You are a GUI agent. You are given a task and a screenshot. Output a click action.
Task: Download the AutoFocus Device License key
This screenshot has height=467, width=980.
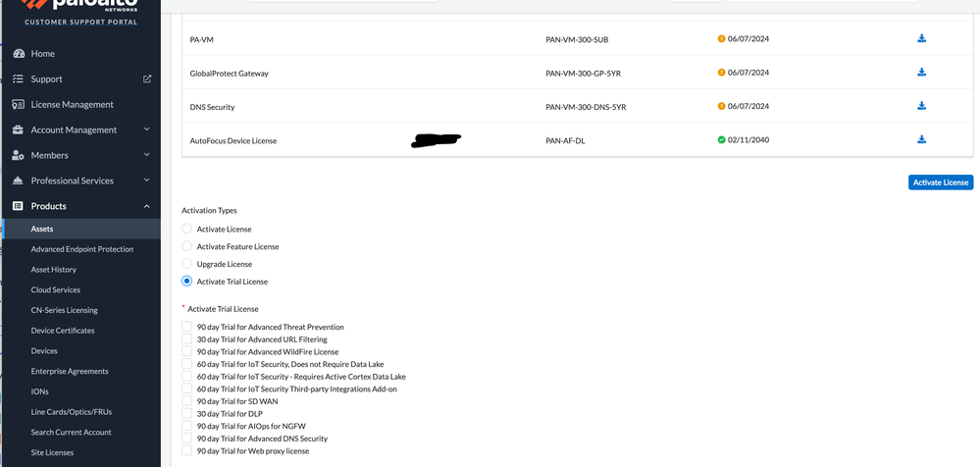tap(921, 140)
